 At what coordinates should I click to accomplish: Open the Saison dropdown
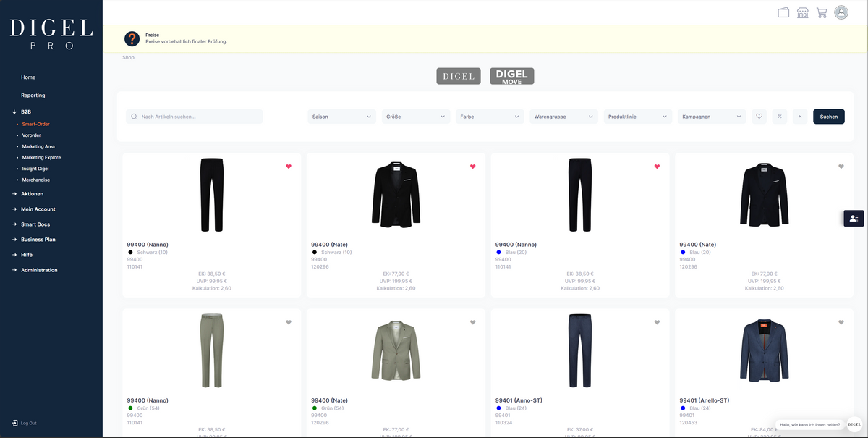[x=342, y=117]
